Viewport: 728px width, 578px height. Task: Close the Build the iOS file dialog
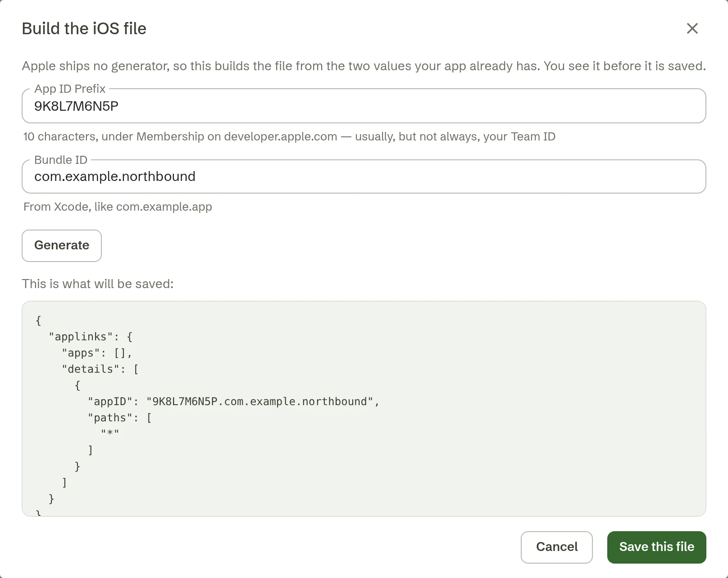(692, 28)
